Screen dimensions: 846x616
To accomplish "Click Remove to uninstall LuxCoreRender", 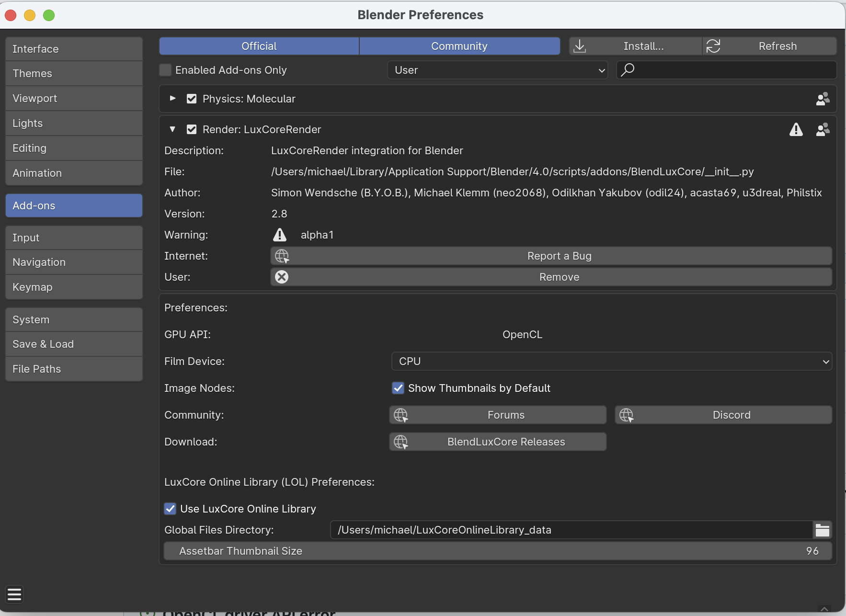I will click(x=551, y=277).
